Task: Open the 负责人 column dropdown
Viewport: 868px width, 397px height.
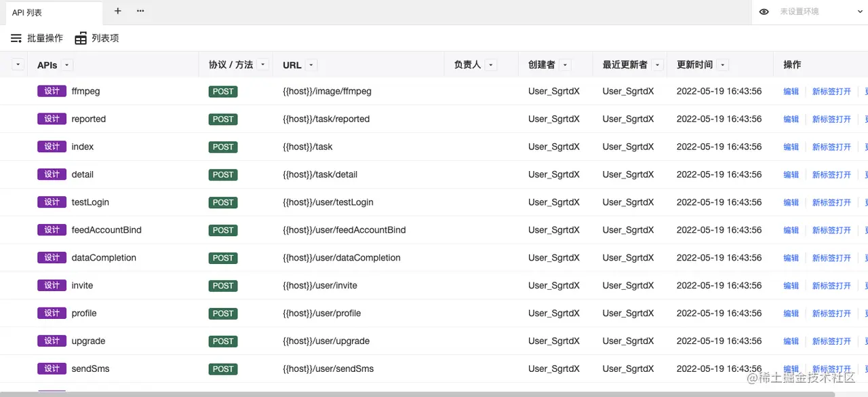Action: [492, 65]
